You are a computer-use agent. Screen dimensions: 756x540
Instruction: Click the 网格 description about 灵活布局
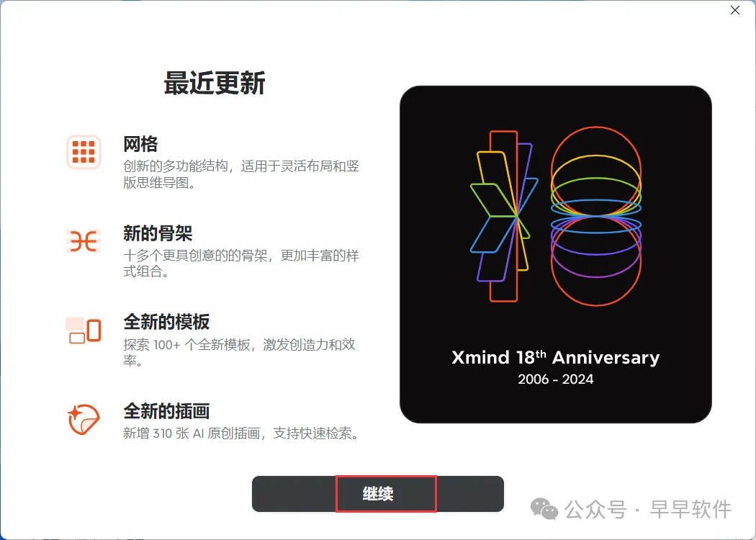pyautogui.click(x=241, y=174)
